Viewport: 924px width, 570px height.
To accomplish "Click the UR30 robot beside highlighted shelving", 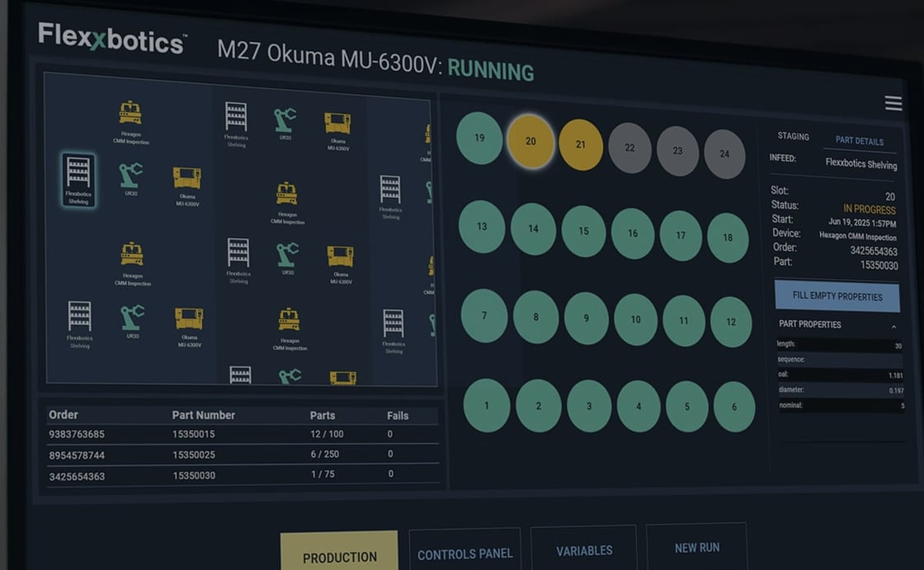I will coord(130,176).
